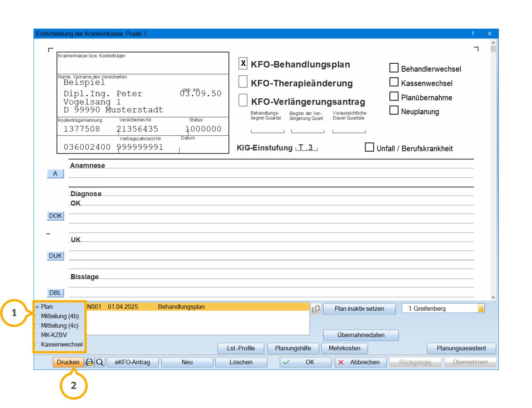Viewport: 532px width, 408px height.
Task: Tick the Planübernahme checkbox
Action: 394,96
